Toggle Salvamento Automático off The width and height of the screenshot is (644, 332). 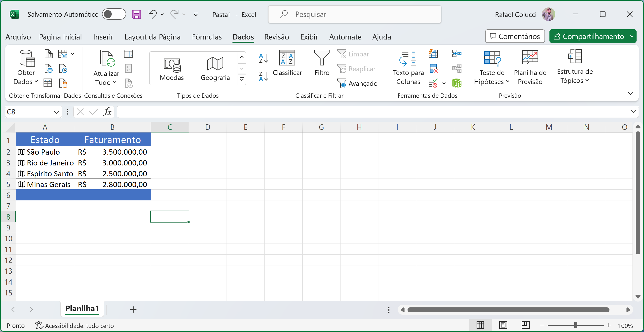[x=114, y=14]
